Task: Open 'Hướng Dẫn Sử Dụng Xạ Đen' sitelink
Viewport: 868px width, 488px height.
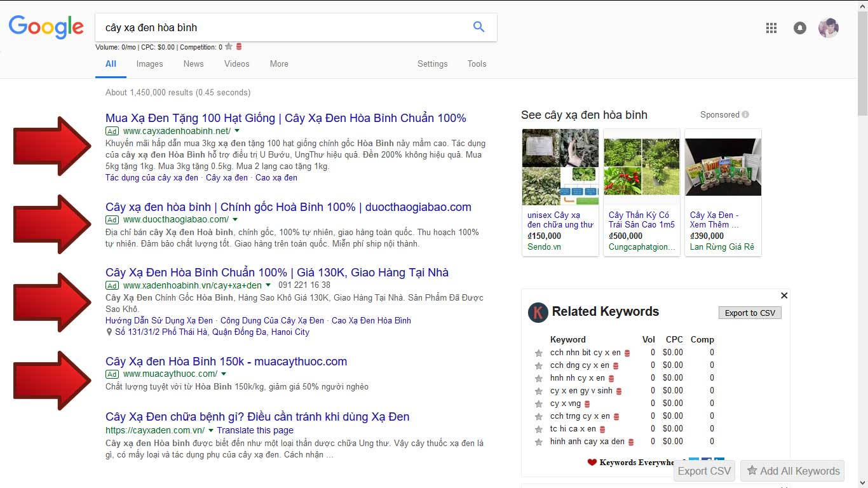Action: pyautogui.click(x=159, y=320)
